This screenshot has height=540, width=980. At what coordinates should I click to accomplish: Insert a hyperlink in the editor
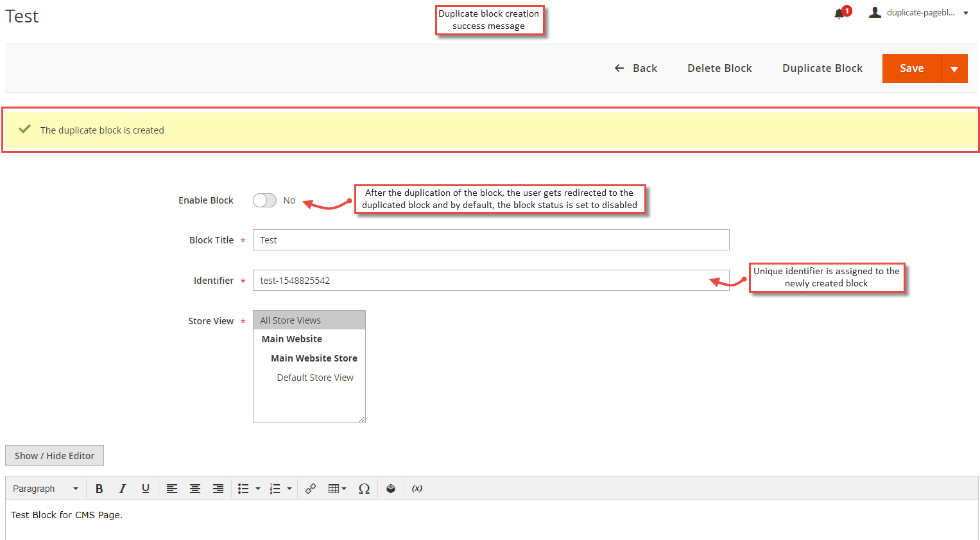(311, 489)
